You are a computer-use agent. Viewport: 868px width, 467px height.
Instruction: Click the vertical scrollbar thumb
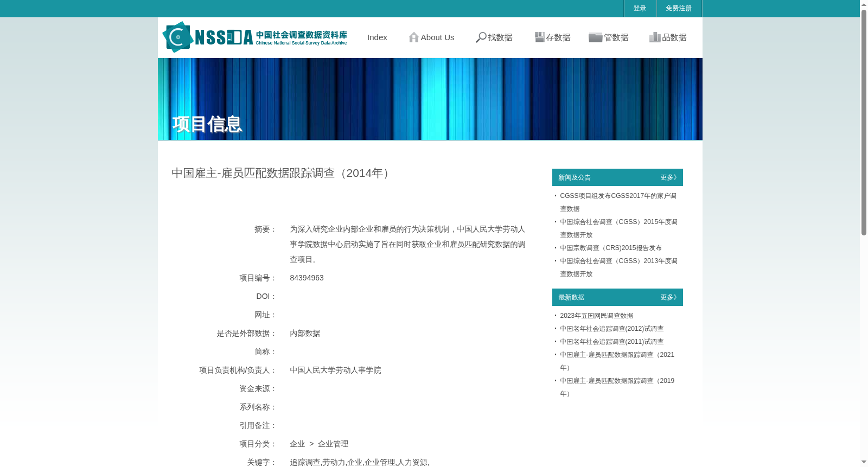click(864, 122)
